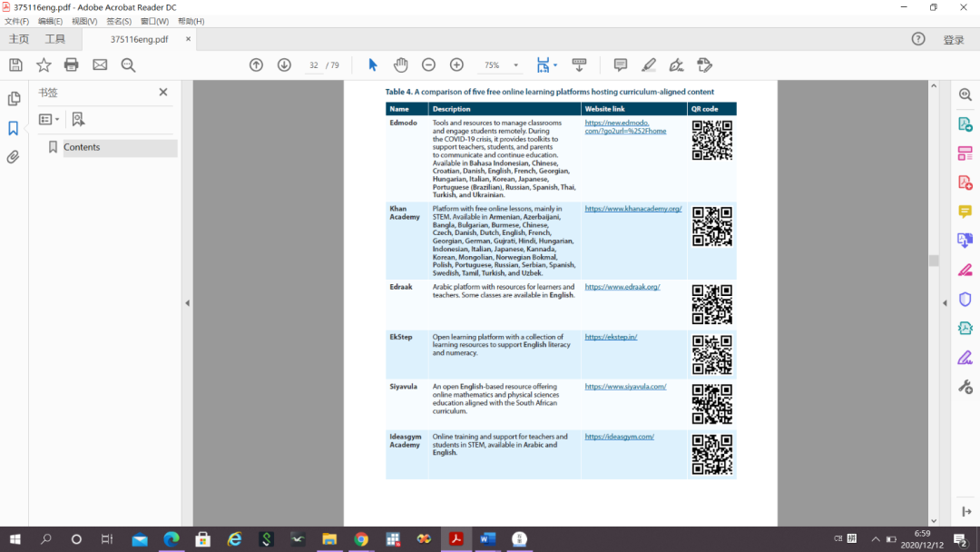Open the 75% zoom level dropdown
The width and height of the screenshot is (980, 552).
coord(515,65)
